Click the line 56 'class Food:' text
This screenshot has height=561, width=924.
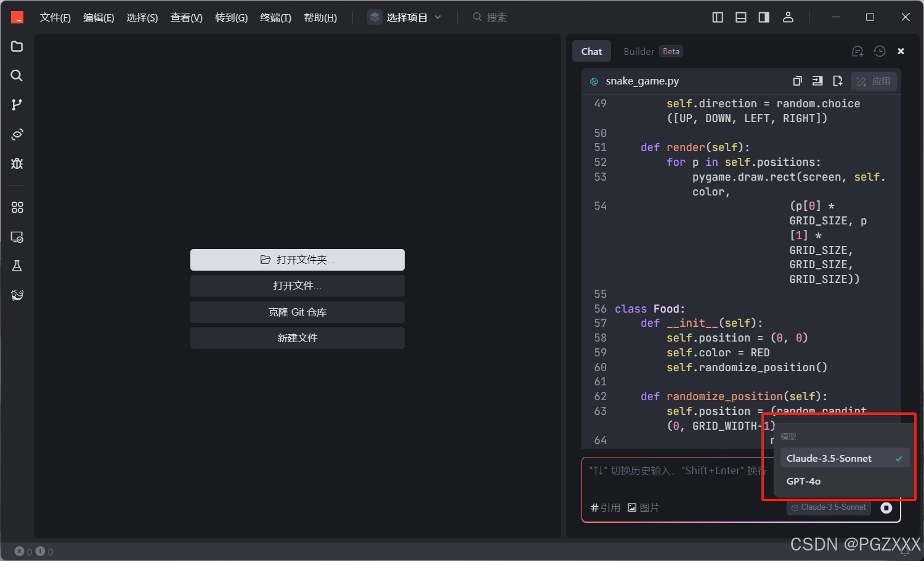click(x=650, y=309)
